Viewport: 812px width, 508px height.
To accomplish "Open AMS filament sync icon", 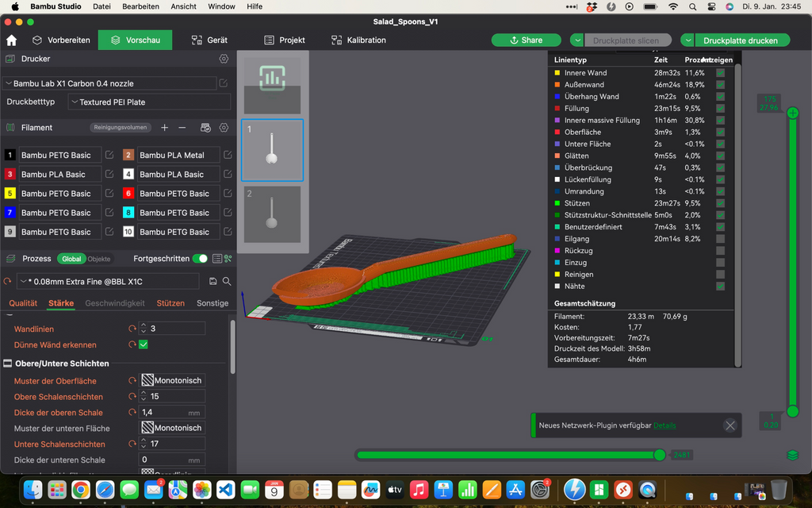I will point(205,128).
